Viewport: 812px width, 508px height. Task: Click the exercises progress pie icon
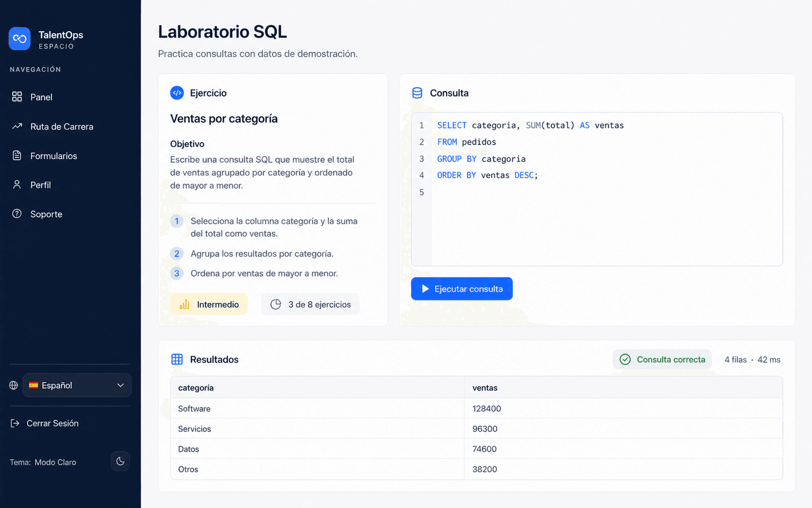tap(276, 304)
